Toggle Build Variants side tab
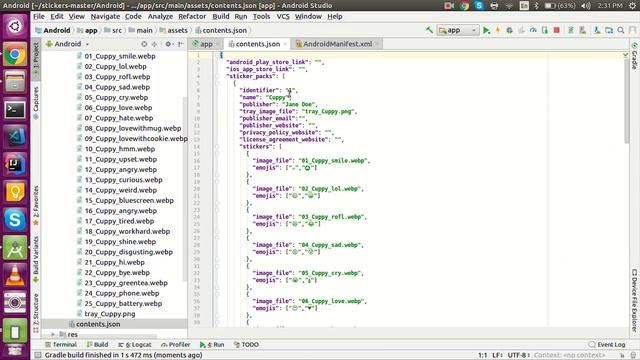 tap(36, 259)
